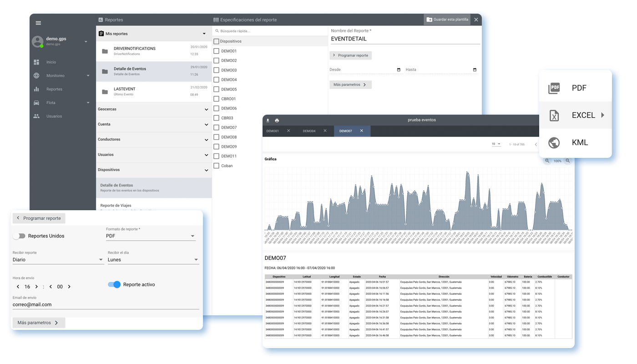Select the Detalle de Eventos report item

pos(154,187)
